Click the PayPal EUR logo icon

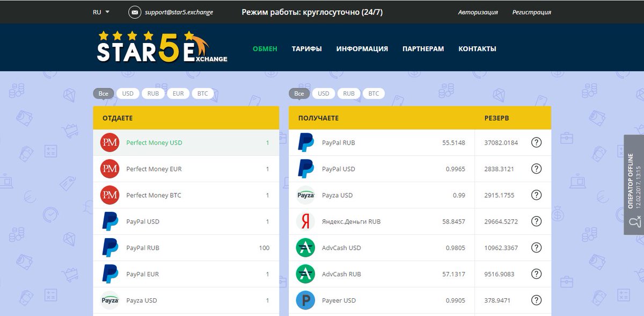tap(109, 274)
